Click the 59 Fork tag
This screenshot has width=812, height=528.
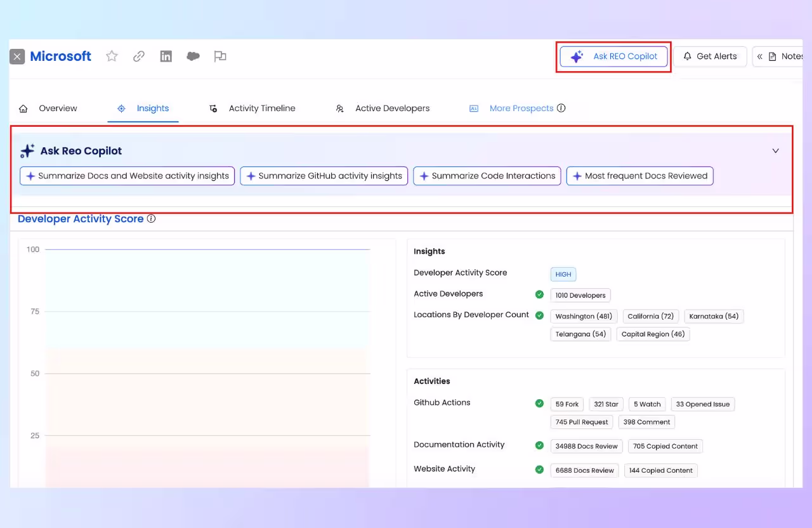(567, 404)
